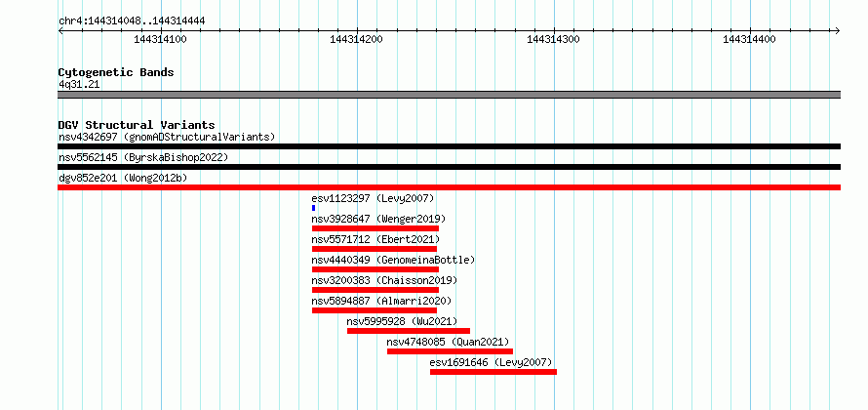Click the esv1691646 Levy2007 label

(x=492, y=362)
